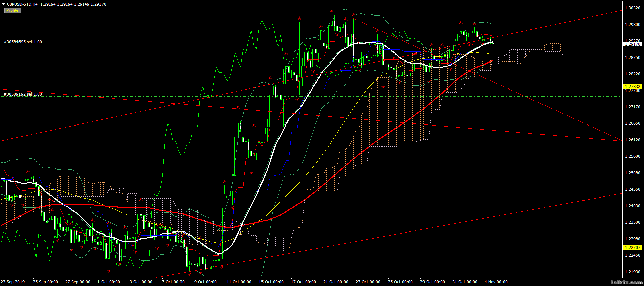Click the 1.24550 price scale label
The height and width of the screenshot is (286, 644).
click(632, 189)
